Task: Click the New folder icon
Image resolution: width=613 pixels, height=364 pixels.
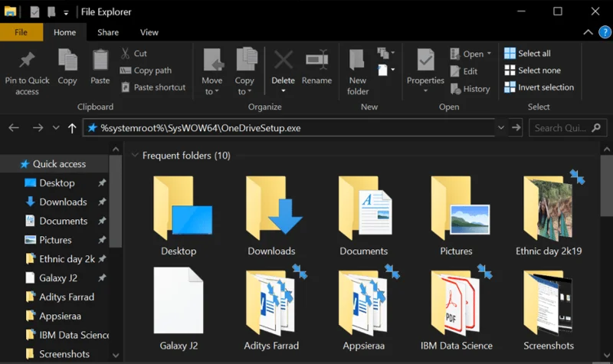Action: [357, 61]
